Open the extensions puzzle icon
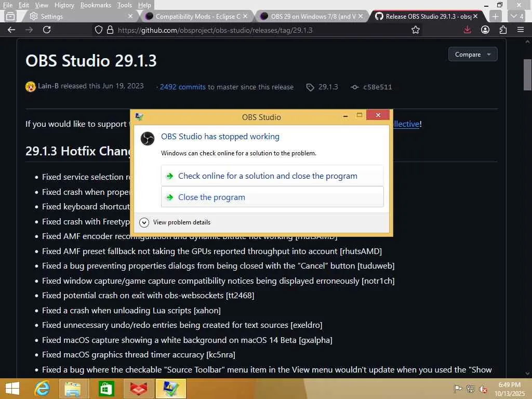Screen dimensions: 532x399 [x=503, y=30]
